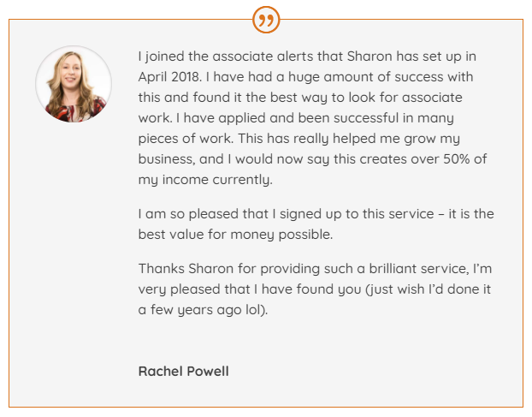Click the paragraph starting "I joined the associate alerts"
532x417 pixels.
click(312, 118)
